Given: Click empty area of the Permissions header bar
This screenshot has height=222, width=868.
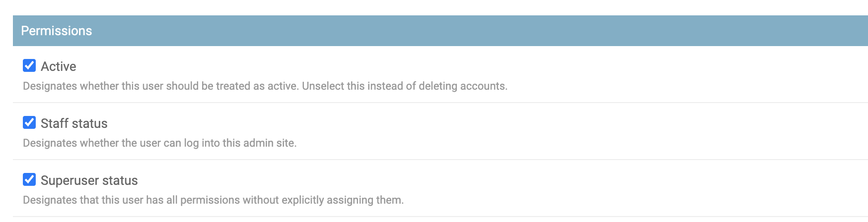Looking at the screenshot, I should click(x=447, y=31).
